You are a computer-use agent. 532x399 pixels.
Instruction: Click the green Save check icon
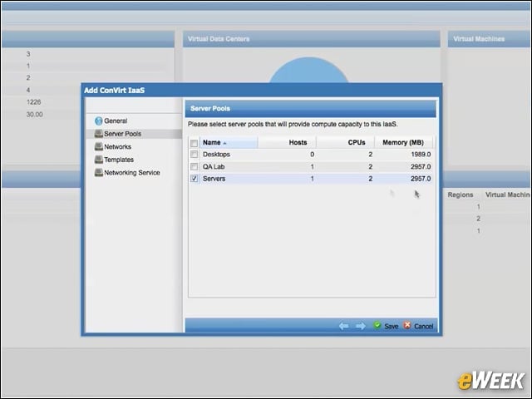pyautogui.click(x=377, y=325)
